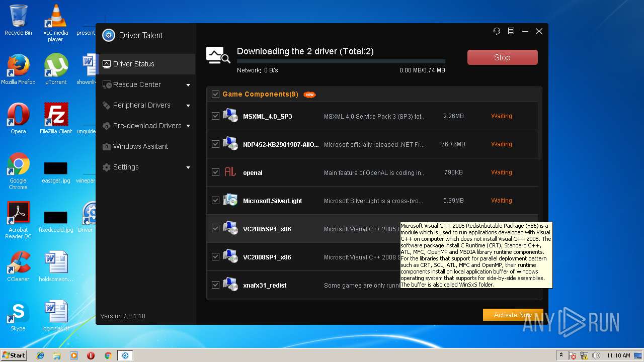Open the fixedcould.jpg desktop file
644x362 pixels.
click(55, 221)
